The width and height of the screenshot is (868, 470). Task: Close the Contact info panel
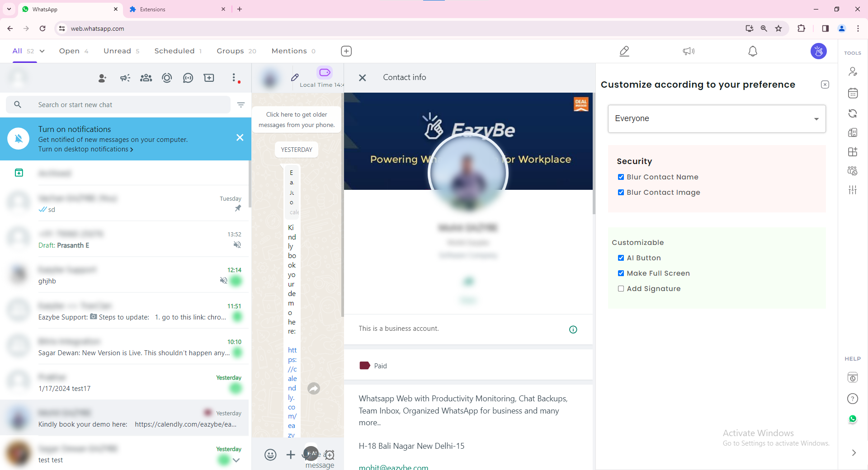coord(363,78)
